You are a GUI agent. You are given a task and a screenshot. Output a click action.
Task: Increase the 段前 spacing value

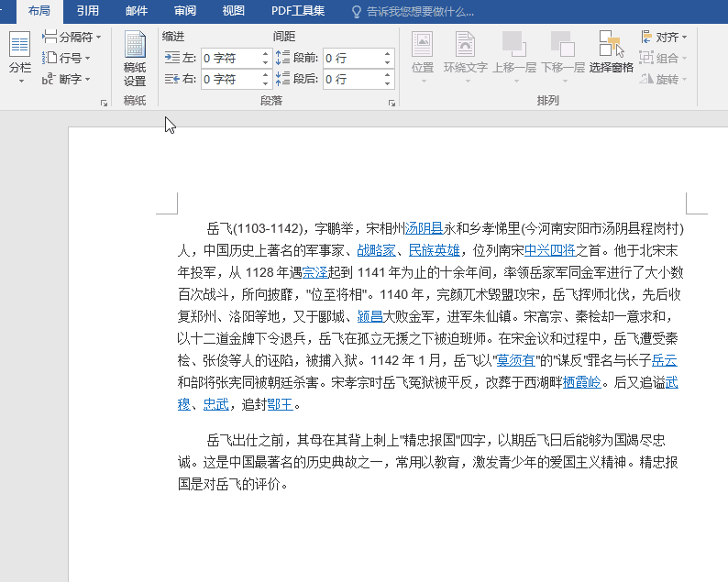[x=387, y=54]
